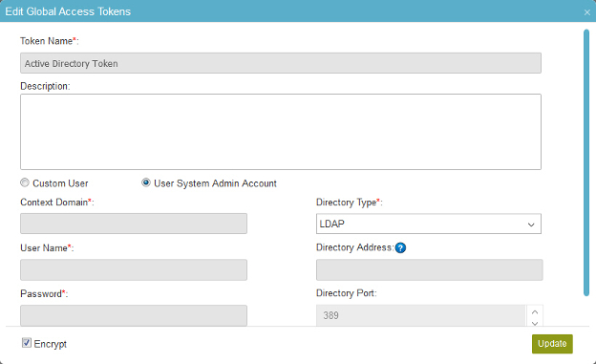Select the Custom User radio button
Viewport: 596px width, 364px height.
pos(25,182)
